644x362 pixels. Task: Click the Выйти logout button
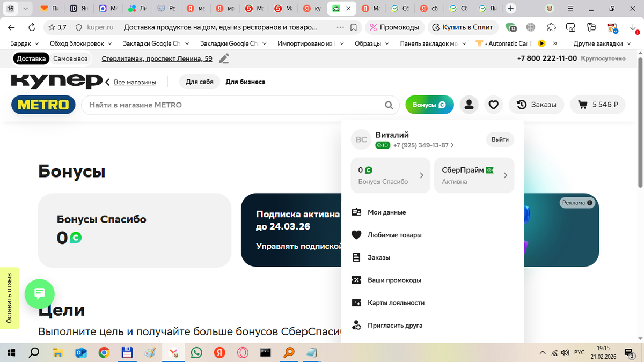[x=500, y=139]
